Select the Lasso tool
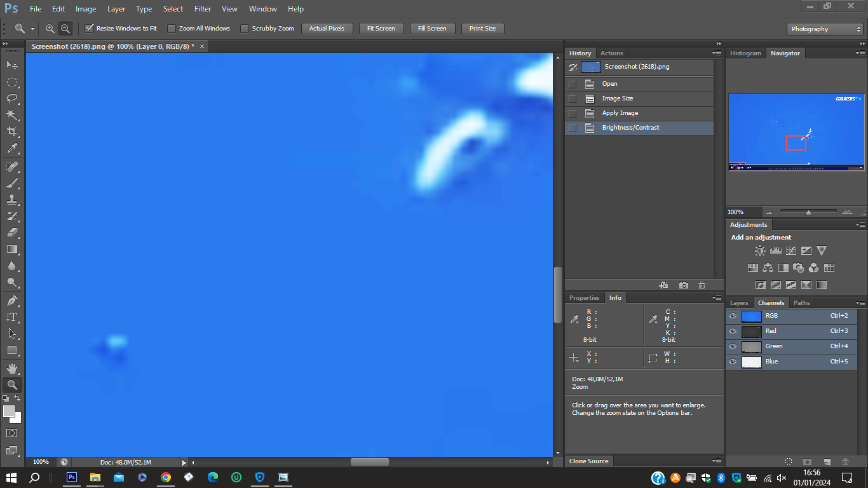Screen dimensions: 868x488 click(12, 98)
